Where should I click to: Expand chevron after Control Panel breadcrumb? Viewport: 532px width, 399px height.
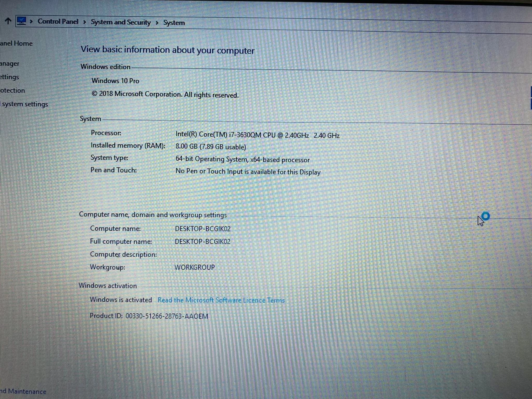[x=84, y=22]
